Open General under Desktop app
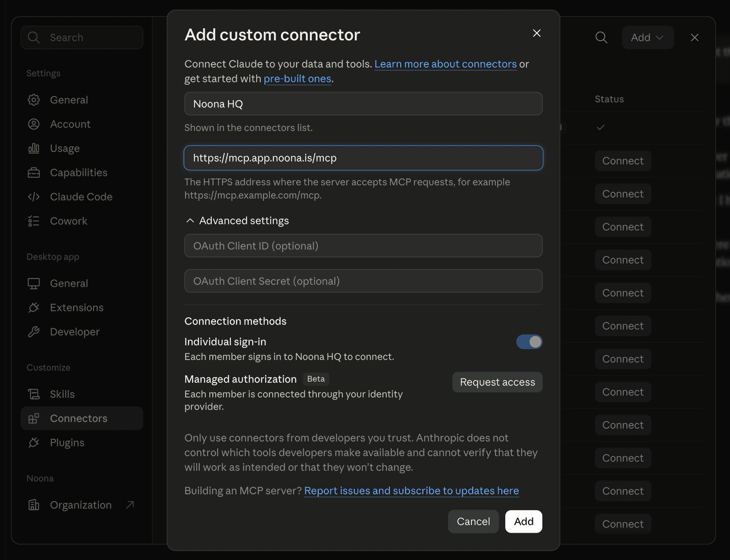The image size is (730, 560). point(82,283)
